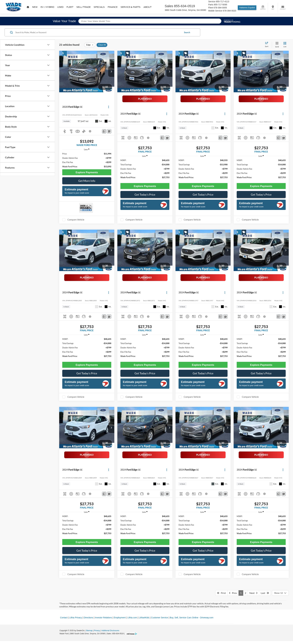Click interior color swatch on stock RBB03239

click(164, 128)
